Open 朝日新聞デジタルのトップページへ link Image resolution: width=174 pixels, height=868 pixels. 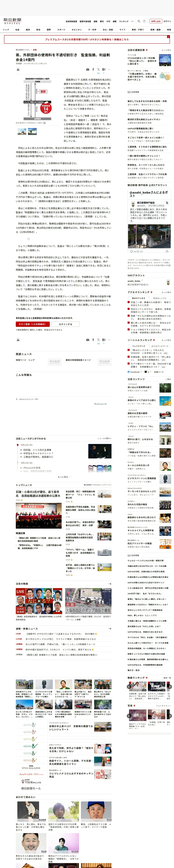[x=98, y=485]
